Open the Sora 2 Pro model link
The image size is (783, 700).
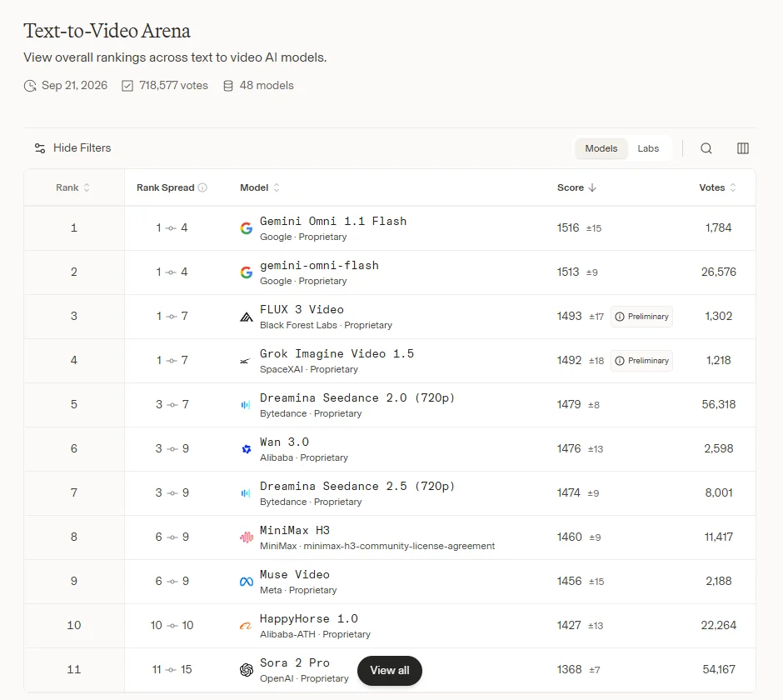(295, 663)
